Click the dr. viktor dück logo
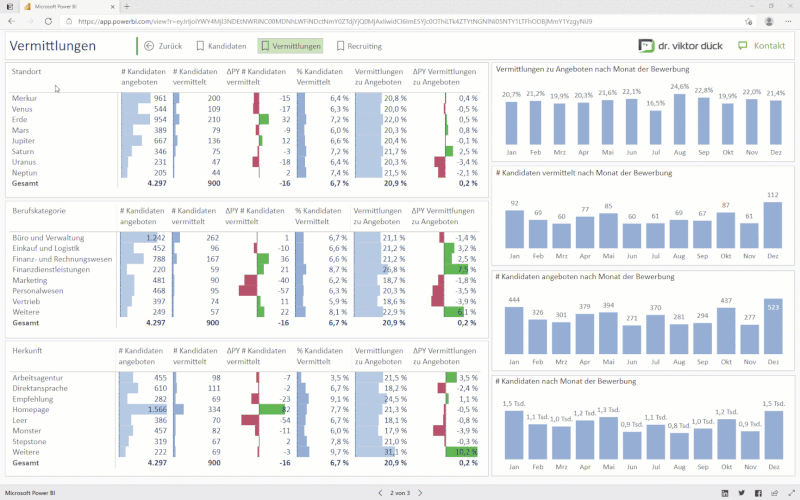This screenshot has width=800, height=500. tap(679, 46)
